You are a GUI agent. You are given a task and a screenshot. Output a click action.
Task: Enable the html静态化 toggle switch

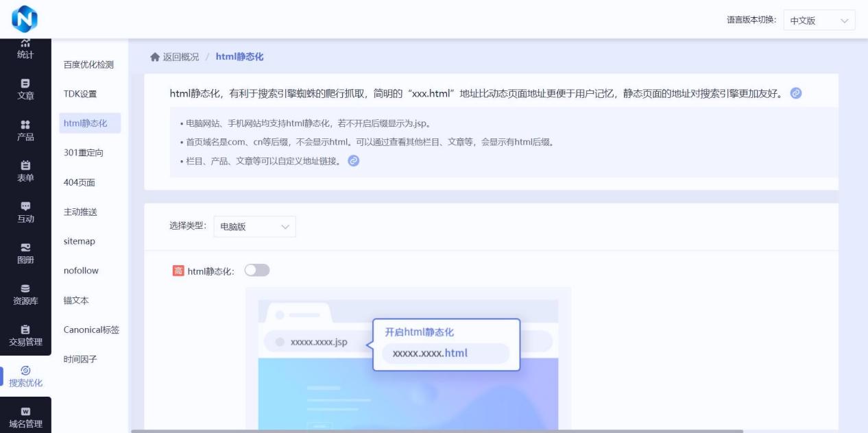tap(257, 271)
